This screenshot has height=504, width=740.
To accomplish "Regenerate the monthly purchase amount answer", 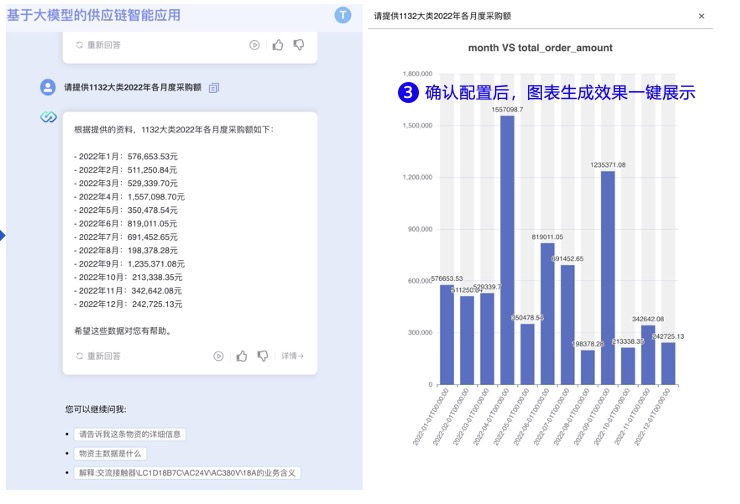I will [x=98, y=356].
